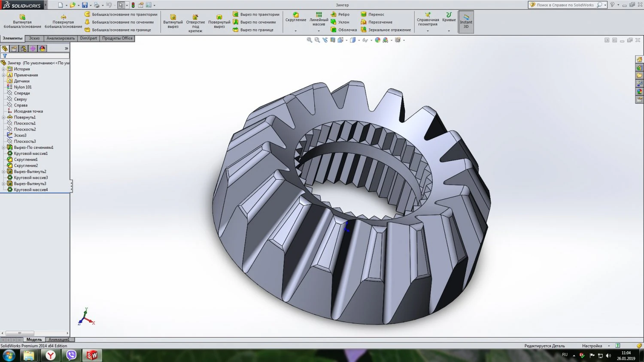Viewport: 644px width, 362px height.
Task: Switch to the Эскиз ribbon tab
Action: coord(34,39)
